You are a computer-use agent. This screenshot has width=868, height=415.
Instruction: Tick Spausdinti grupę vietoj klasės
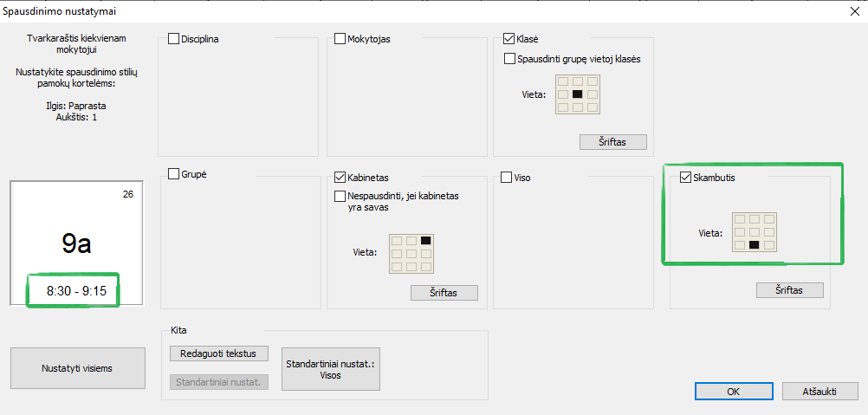pos(510,58)
